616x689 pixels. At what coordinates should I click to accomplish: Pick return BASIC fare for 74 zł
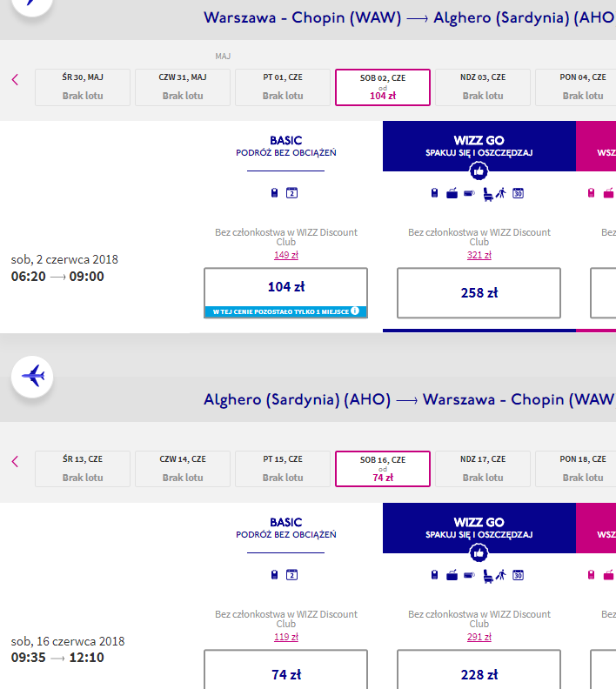[285, 670]
